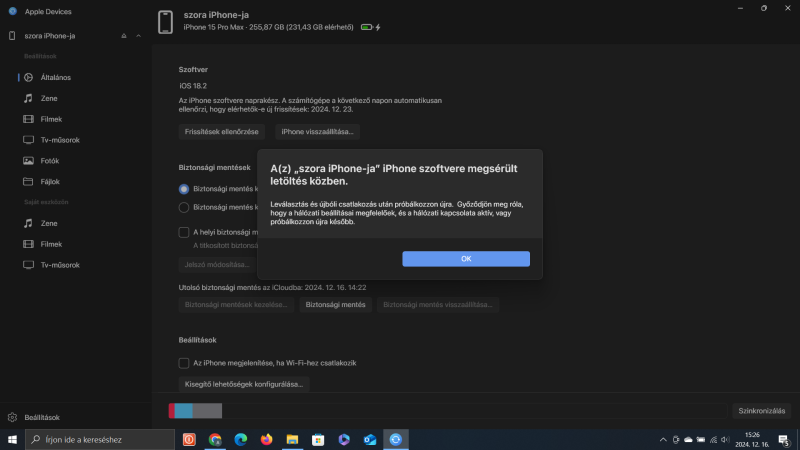Click Biztonsági mentés visszaállítása button
The image size is (800, 450).
click(438, 305)
